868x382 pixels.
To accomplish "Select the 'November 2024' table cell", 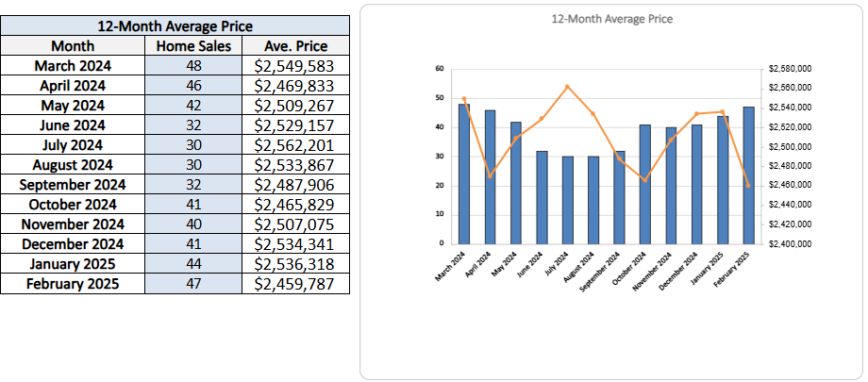I will point(73,224).
